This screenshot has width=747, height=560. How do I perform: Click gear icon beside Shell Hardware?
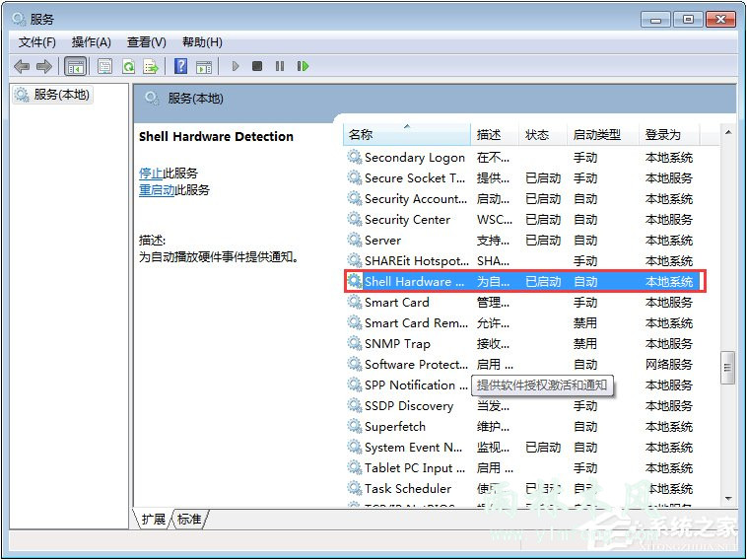pyautogui.click(x=355, y=281)
